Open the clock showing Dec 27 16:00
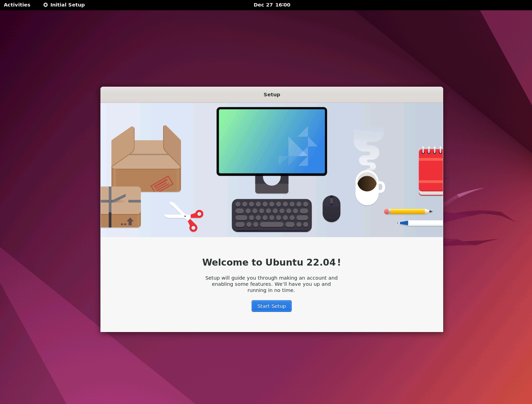Image resolution: width=532 pixels, height=404 pixels. [272, 5]
